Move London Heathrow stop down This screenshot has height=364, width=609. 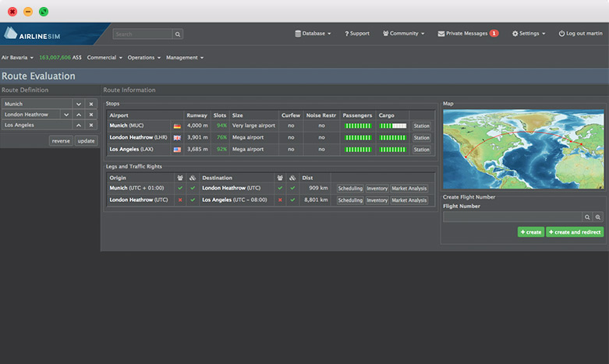pyautogui.click(x=66, y=115)
